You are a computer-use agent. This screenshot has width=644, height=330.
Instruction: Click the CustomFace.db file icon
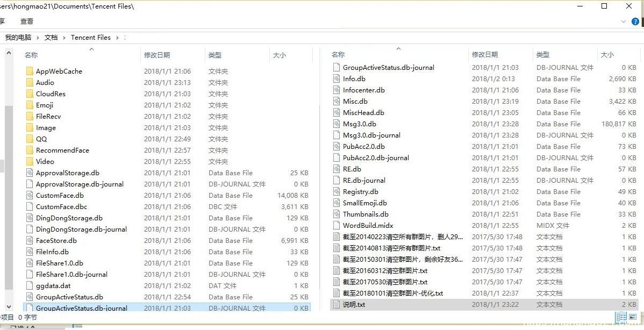29,196
